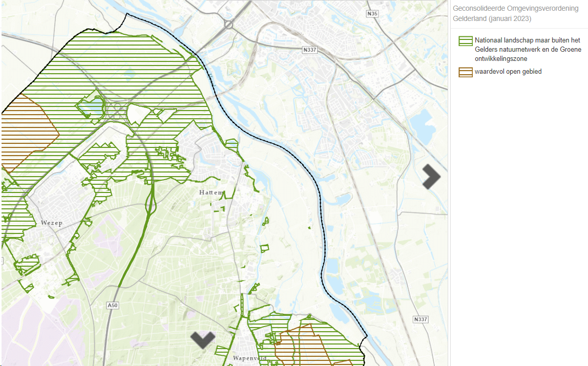Click the green hatched Nationaal landschap legend symbol
This screenshot has width=588, height=366.
[x=465, y=41]
